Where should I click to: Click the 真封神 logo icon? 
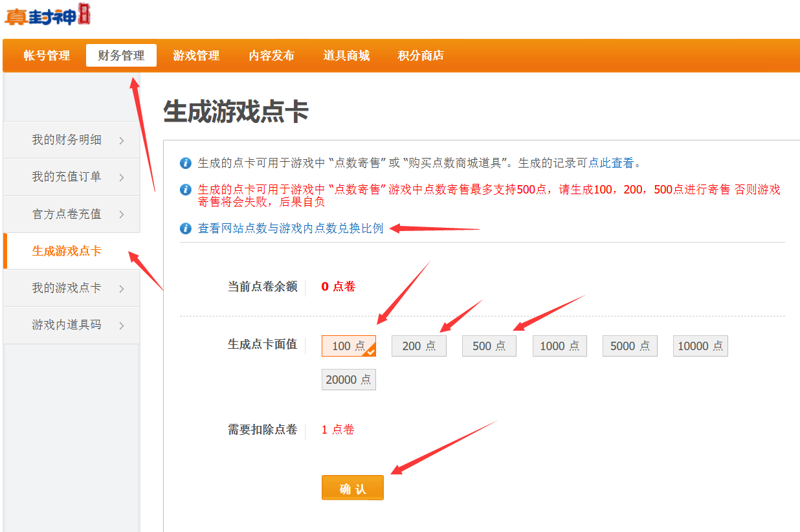[47, 14]
